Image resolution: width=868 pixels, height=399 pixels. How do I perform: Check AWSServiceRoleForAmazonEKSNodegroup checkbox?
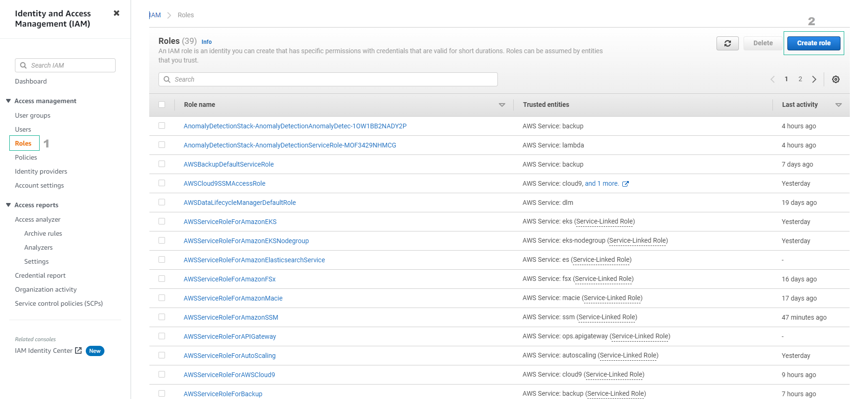(x=162, y=240)
